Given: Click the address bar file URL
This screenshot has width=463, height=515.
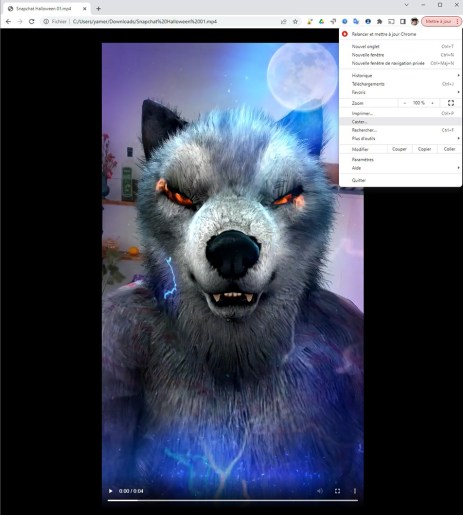Looking at the screenshot, I should pos(145,22).
